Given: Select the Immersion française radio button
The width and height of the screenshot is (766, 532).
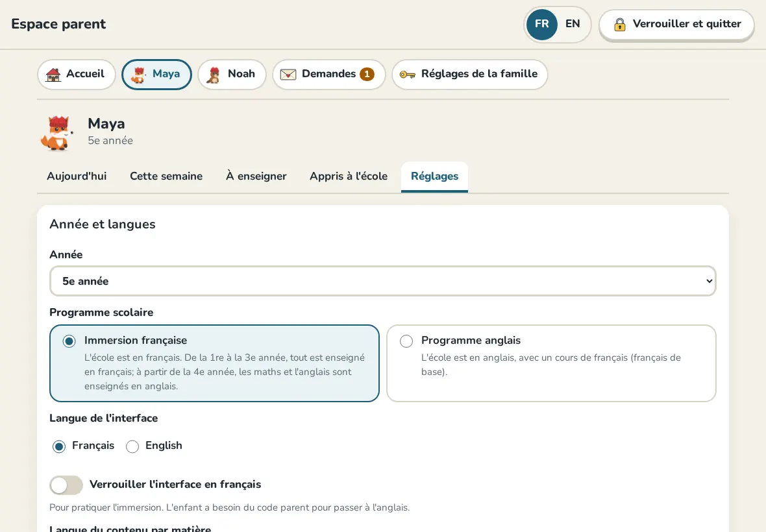Looking at the screenshot, I should pos(69,341).
